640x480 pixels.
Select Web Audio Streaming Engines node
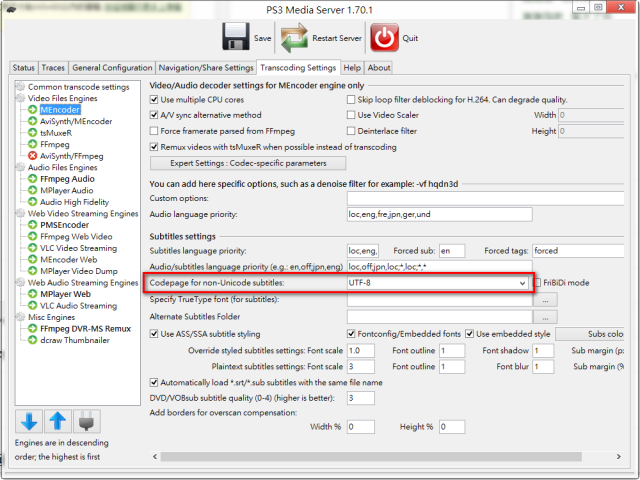(x=83, y=282)
